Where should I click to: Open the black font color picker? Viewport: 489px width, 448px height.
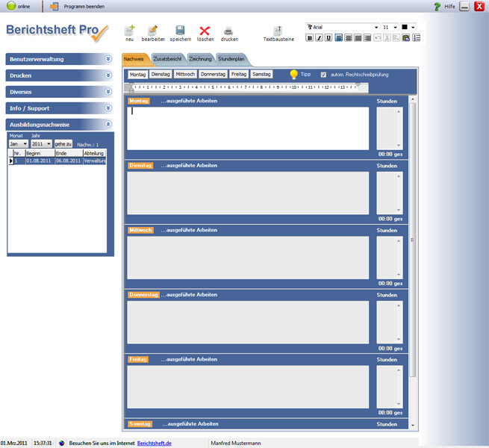tap(408, 27)
